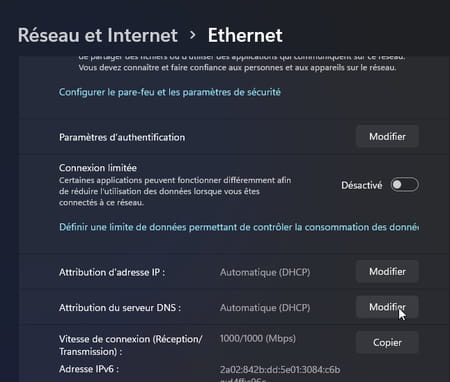Click Modifier for Attribution d'adresse IP

tap(387, 272)
